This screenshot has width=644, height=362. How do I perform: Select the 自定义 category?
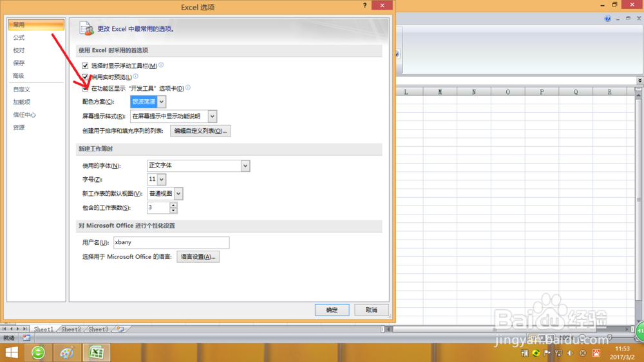(36, 89)
